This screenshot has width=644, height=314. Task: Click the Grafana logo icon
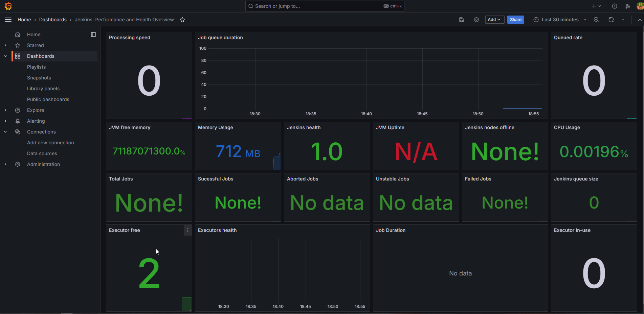pyautogui.click(x=8, y=6)
